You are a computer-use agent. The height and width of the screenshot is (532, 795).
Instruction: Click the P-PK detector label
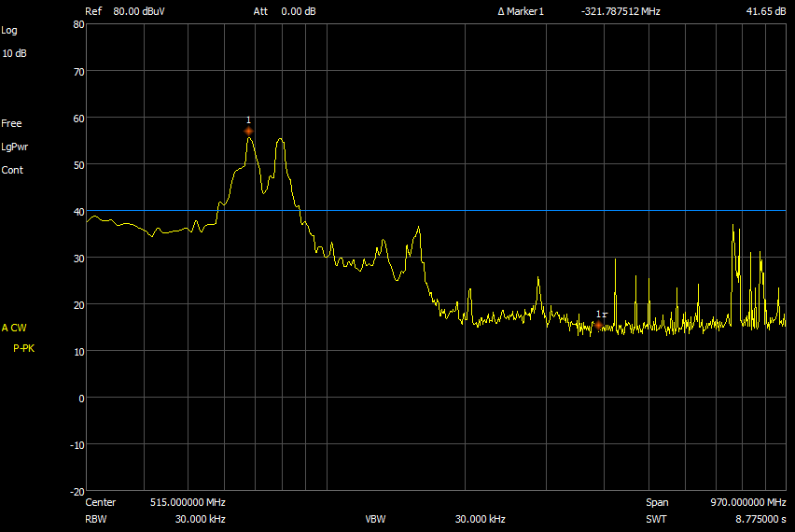[x=24, y=348]
